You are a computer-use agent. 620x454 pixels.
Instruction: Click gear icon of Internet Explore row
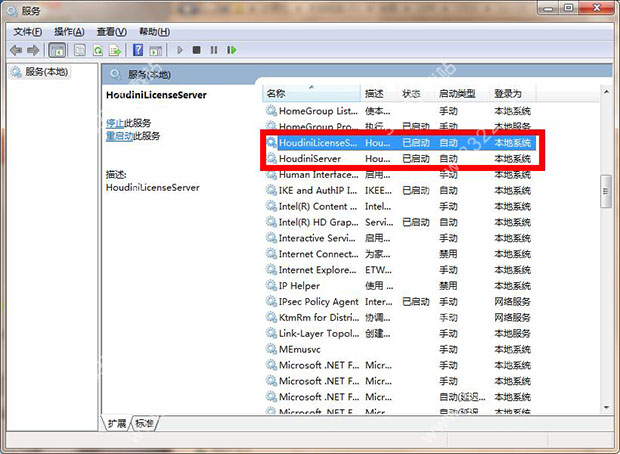click(x=271, y=270)
